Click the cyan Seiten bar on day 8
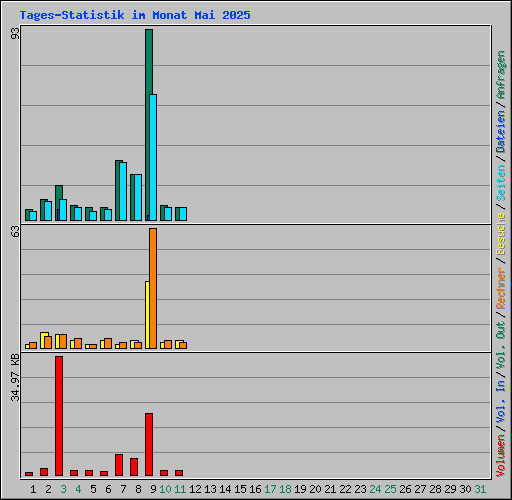 pos(138,197)
